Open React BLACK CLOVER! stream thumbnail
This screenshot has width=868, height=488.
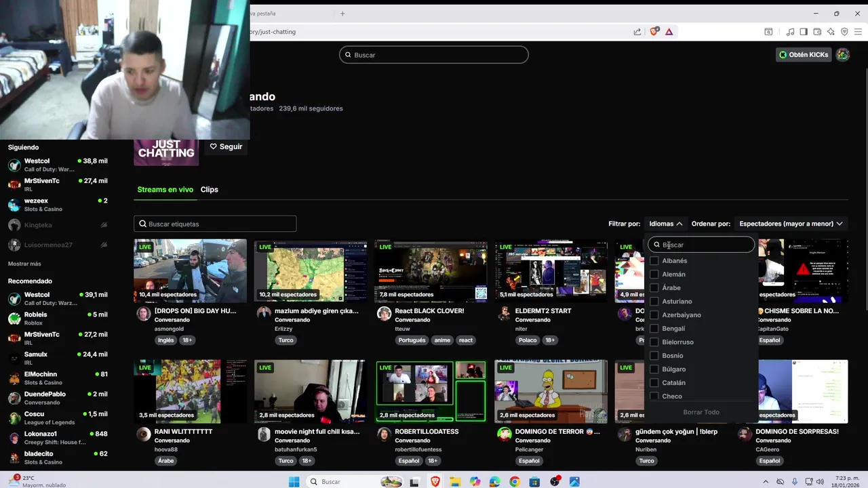click(431, 270)
